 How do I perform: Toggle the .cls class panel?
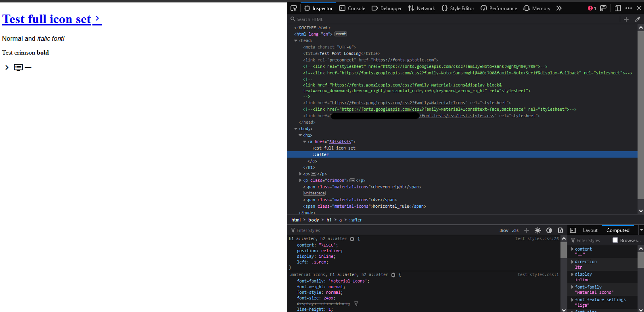pos(515,230)
